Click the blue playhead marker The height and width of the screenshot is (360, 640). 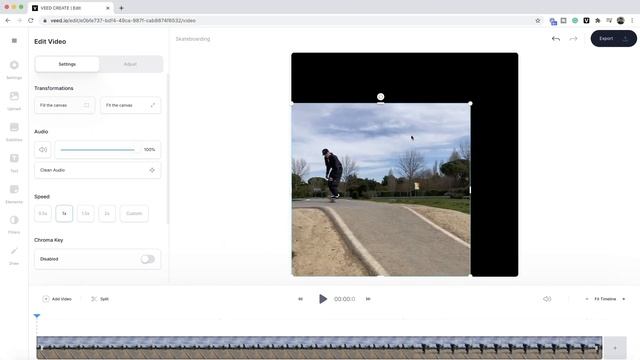pos(37,316)
